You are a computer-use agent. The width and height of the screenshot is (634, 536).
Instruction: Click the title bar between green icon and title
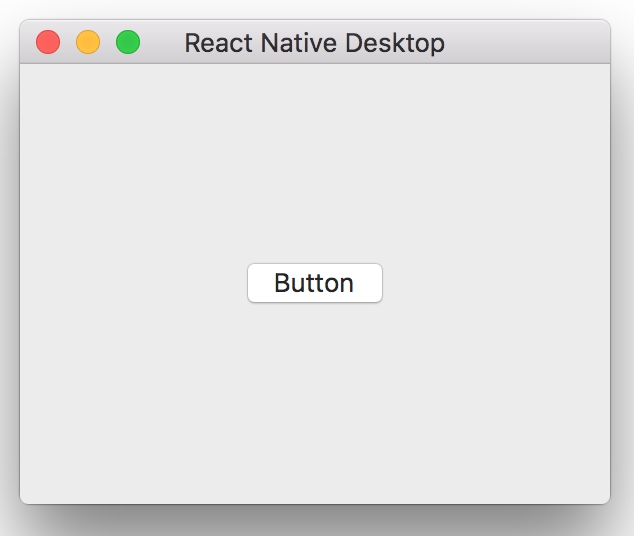(x=163, y=42)
